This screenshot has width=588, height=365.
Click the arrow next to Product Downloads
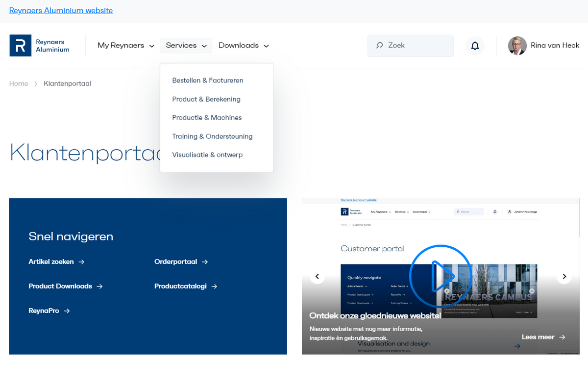tap(99, 287)
